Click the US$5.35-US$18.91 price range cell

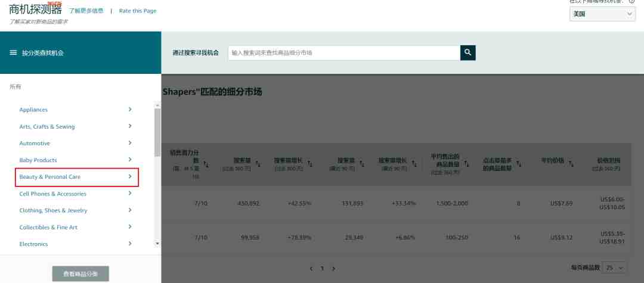coord(612,238)
